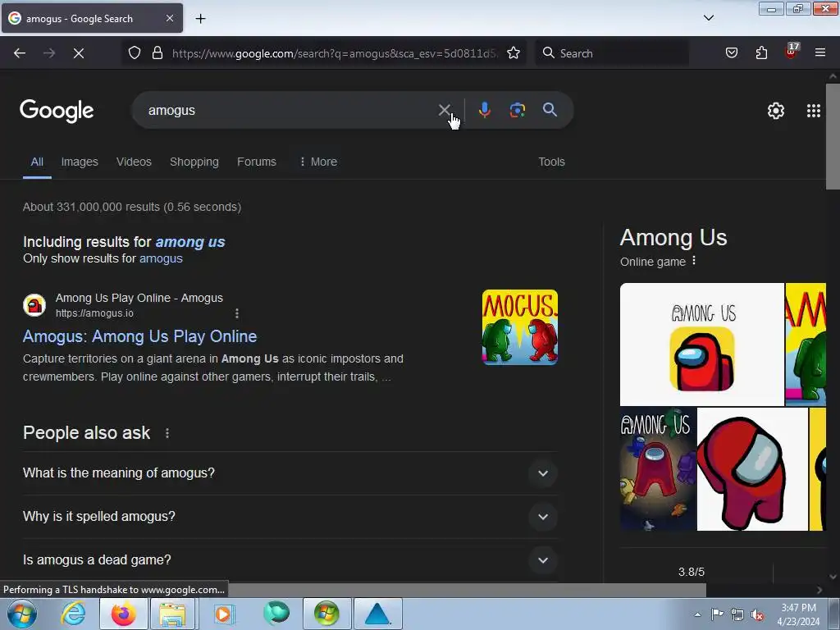Click the browser forward arrow
The height and width of the screenshot is (630, 840).
[x=49, y=53]
